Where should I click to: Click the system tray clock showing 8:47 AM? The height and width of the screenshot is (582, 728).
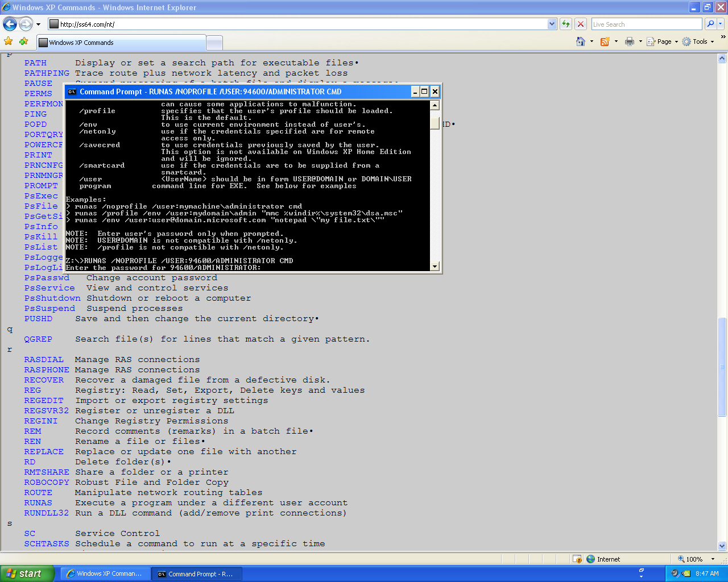point(707,573)
